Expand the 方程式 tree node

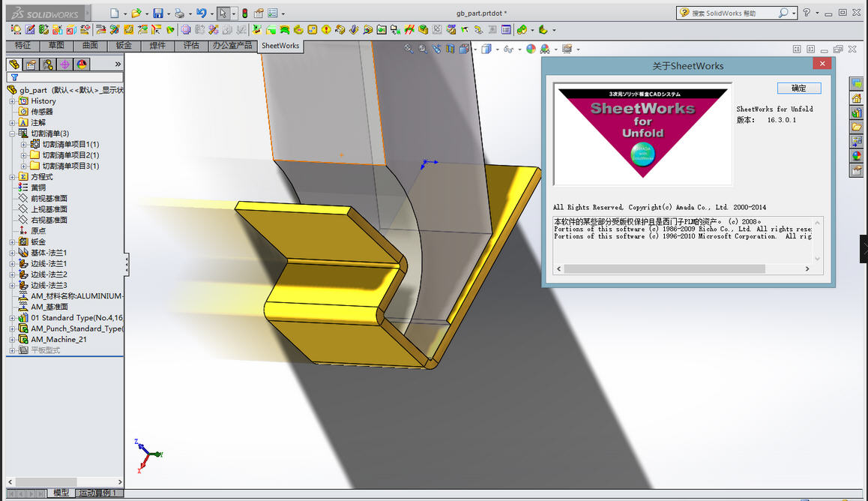[x=12, y=177]
